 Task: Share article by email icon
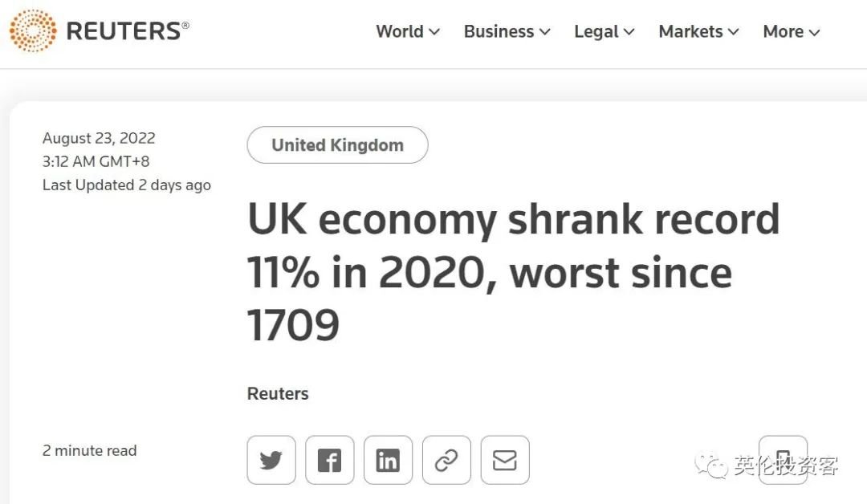pyautogui.click(x=505, y=460)
